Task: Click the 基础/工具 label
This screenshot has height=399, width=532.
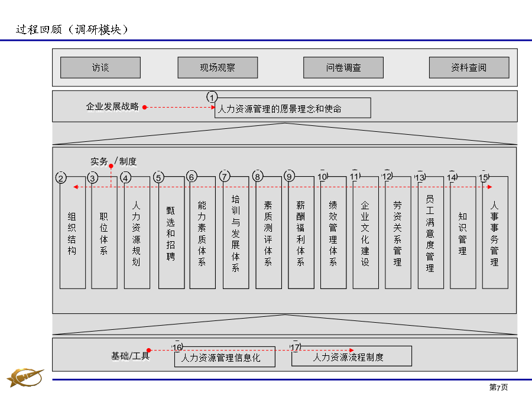Action: coord(130,356)
